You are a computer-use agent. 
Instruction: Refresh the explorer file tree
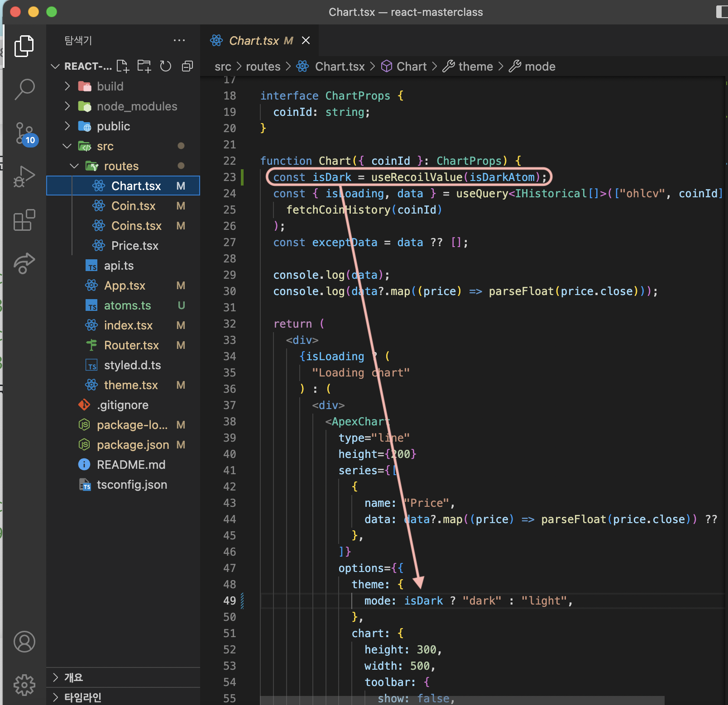(166, 67)
